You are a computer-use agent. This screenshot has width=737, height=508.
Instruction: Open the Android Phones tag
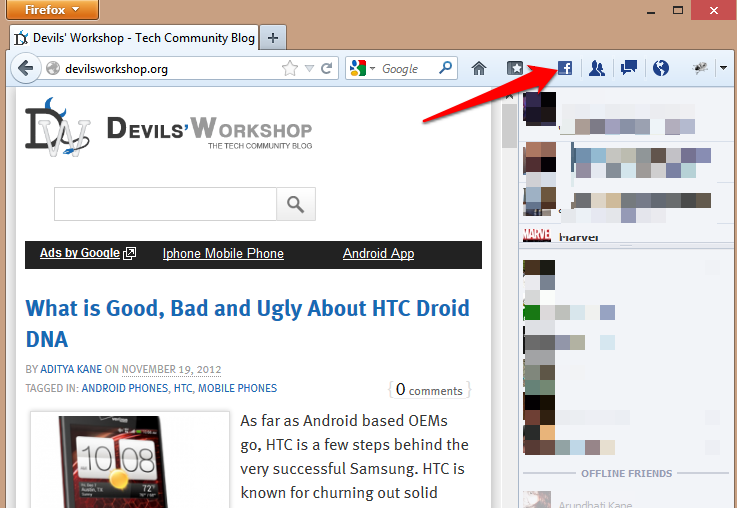[125, 388]
